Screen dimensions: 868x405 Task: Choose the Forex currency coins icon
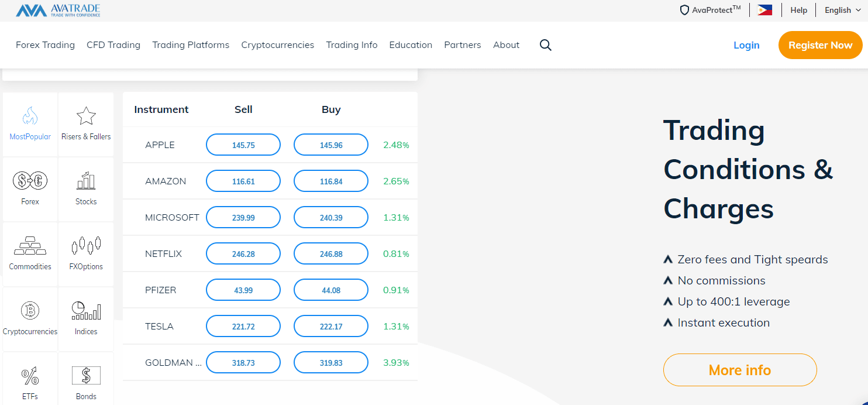tap(30, 181)
